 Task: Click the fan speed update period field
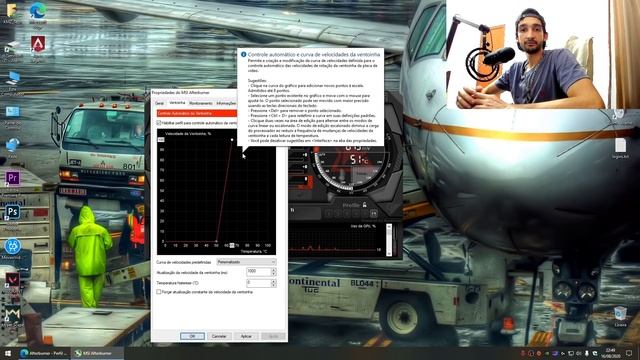tap(258, 272)
